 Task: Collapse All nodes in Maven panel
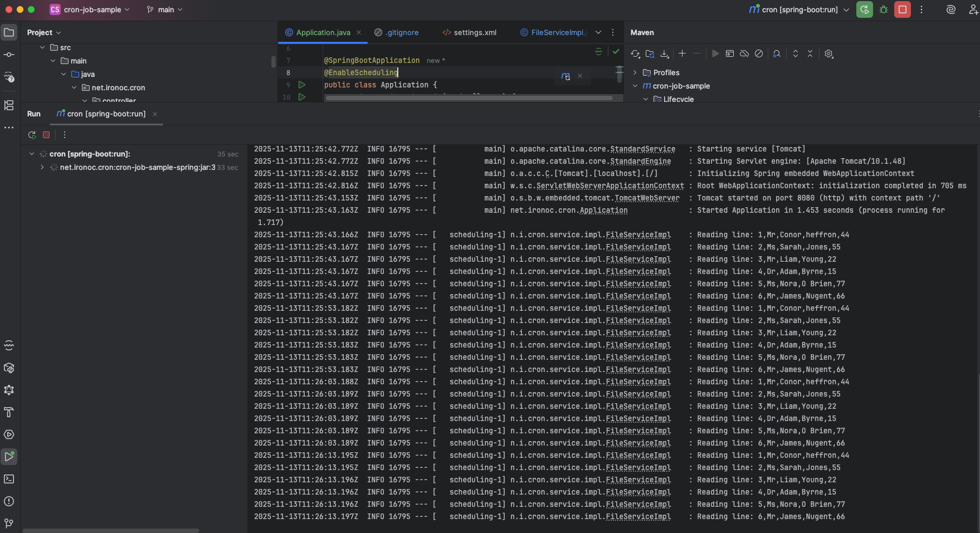click(x=810, y=53)
